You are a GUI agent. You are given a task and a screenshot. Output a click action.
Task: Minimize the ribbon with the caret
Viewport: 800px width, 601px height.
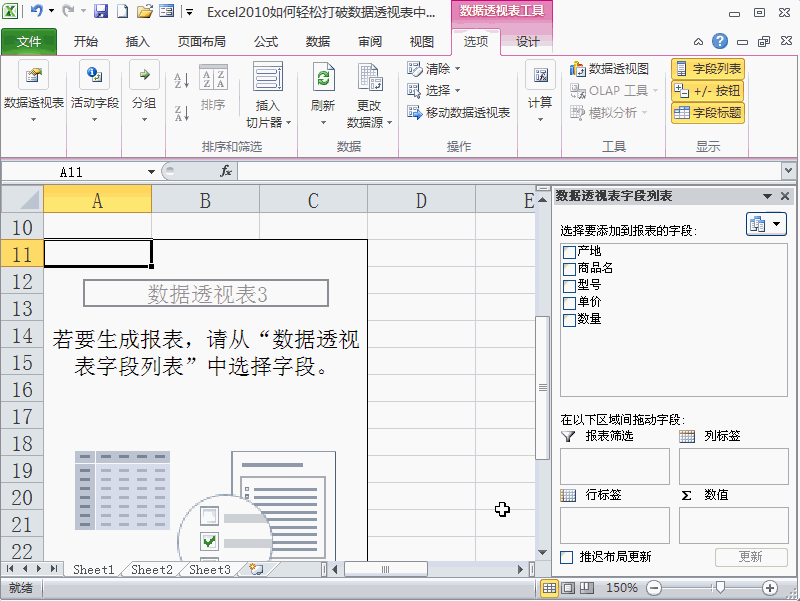pos(698,42)
